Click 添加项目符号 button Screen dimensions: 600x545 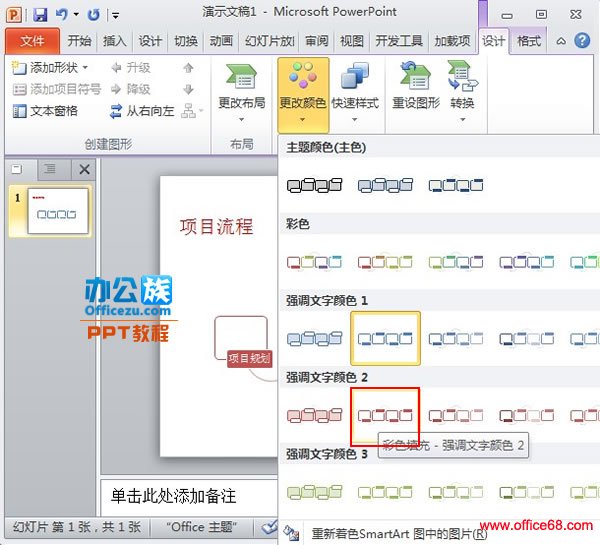point(57,89)
